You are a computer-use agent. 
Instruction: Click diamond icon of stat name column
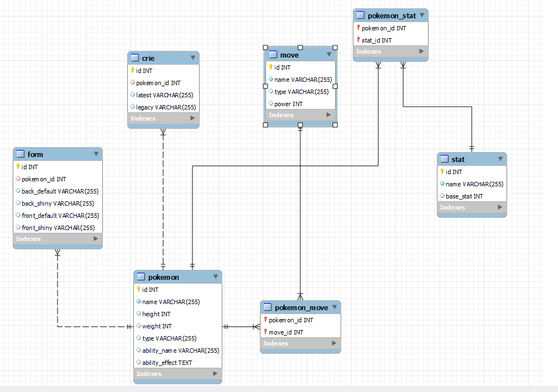(442, 184)
